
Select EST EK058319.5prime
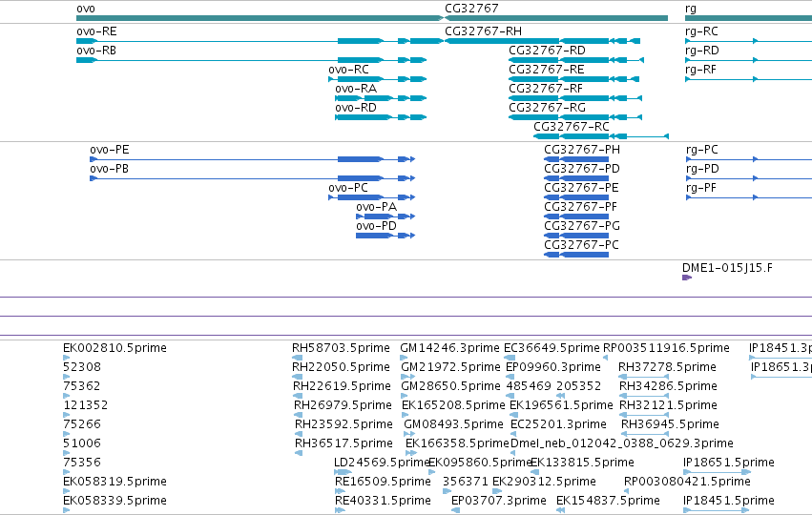115,482
